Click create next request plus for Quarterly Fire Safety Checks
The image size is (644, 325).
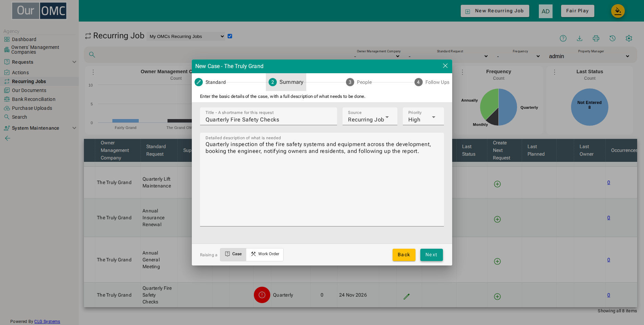497,297
